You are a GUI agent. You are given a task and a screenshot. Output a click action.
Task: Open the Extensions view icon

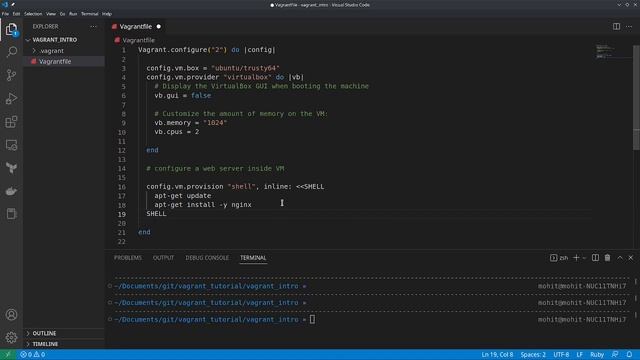pyautogui.click(x=11, y=122)
